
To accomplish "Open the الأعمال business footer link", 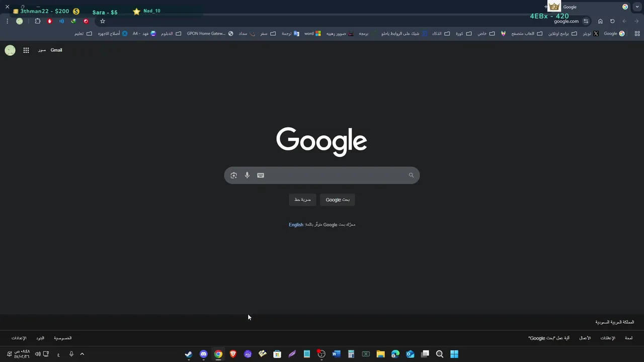I will click(x=585, y=338).
